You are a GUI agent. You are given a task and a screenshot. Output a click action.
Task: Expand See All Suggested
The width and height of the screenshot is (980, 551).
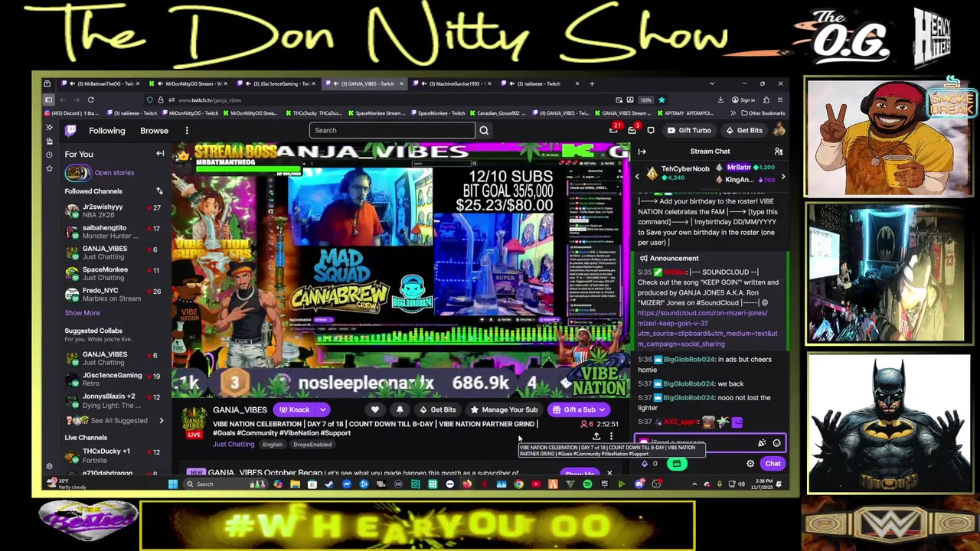pyautogui.click(x=115, y=420)
